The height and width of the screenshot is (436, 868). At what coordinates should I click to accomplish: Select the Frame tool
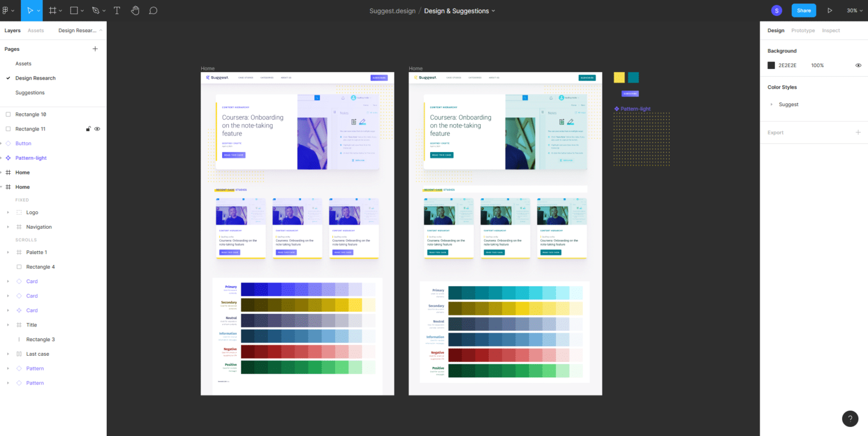pyautogui.click(x=53, y=11)
